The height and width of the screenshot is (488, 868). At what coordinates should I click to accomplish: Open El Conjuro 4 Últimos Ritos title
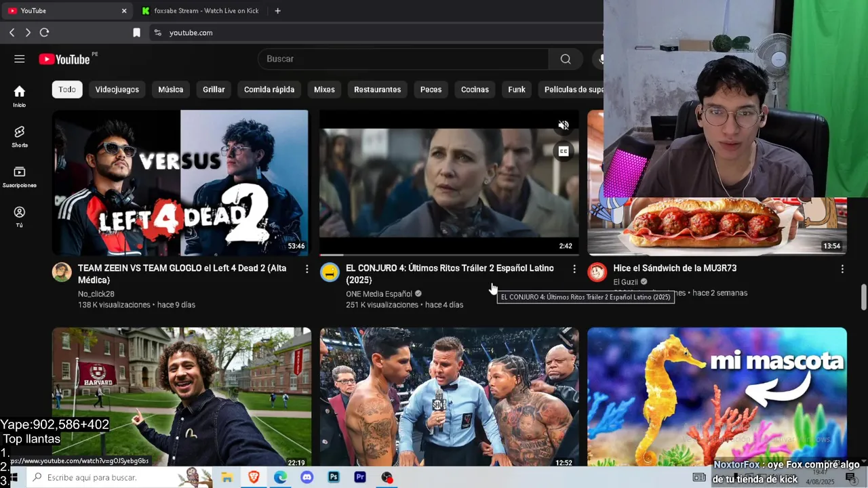[x=450, y=274]
